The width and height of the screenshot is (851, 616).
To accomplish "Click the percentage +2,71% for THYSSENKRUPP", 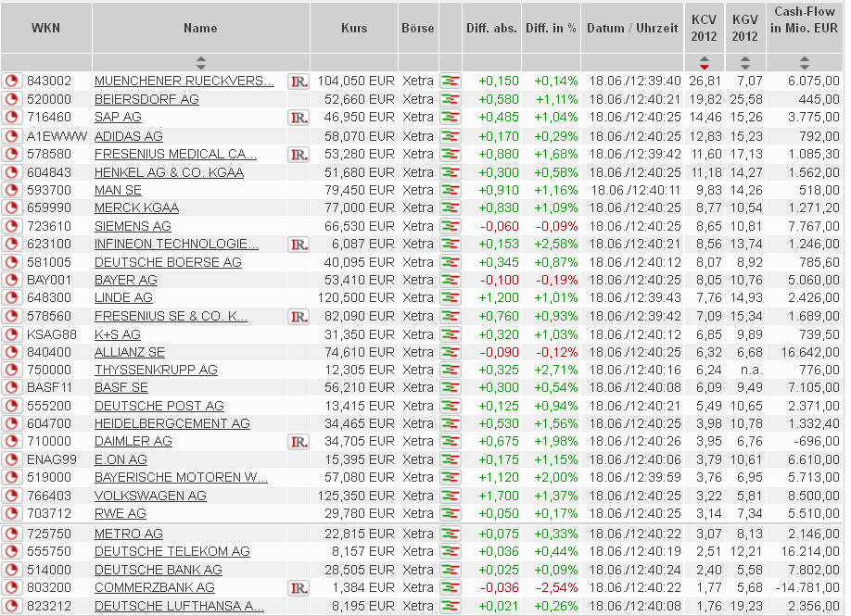I will 555,370.
